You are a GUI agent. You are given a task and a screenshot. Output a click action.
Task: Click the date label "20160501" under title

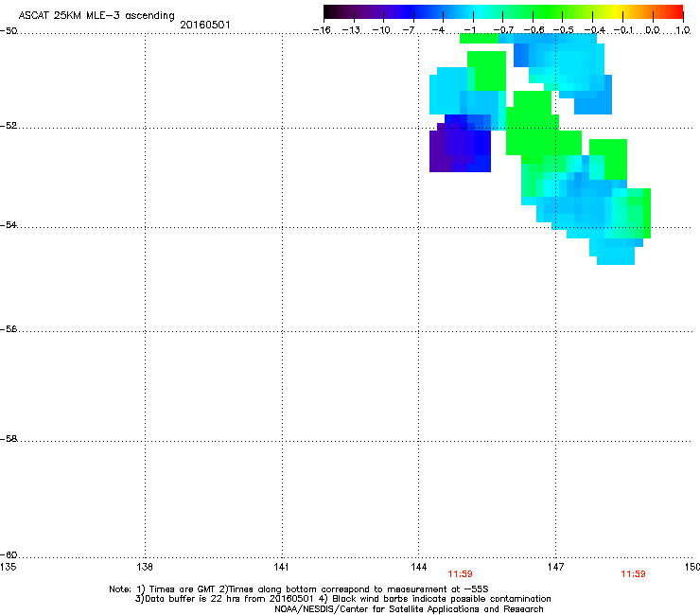(x=205, y=25)
